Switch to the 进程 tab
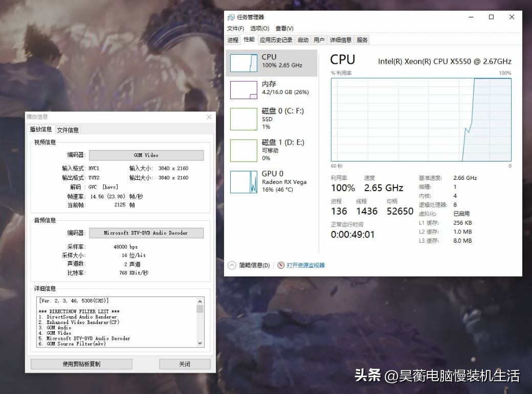Screen dimensions: 532x394 [233, 39]
